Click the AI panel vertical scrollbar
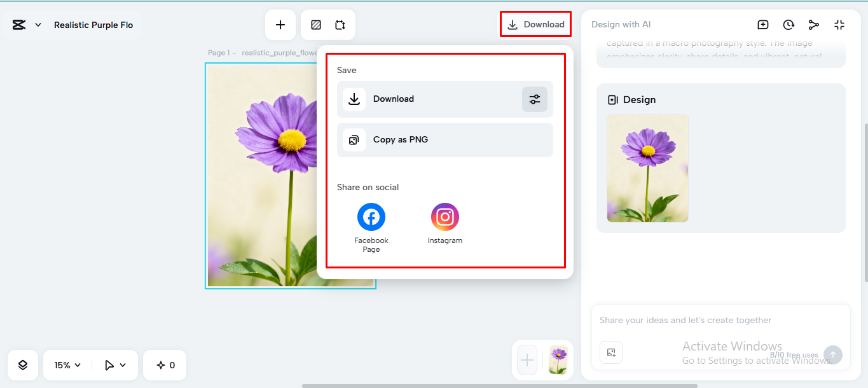Viewport: 868px width, 388px height. tap(865, 204)
